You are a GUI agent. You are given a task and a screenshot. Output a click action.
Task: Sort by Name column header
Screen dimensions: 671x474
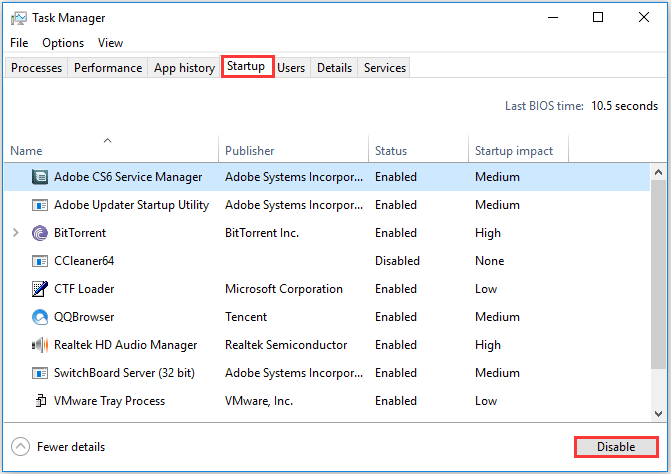[111, 150]
